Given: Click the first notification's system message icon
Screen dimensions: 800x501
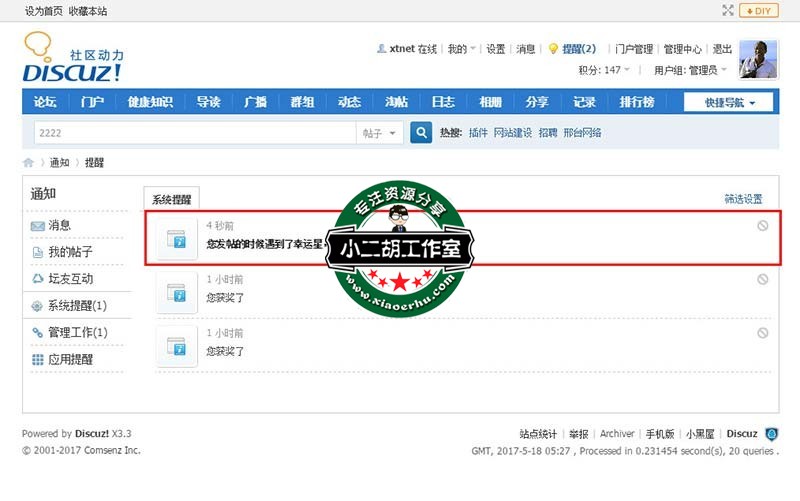Looking at the screenshot, I should coord(176,240).
